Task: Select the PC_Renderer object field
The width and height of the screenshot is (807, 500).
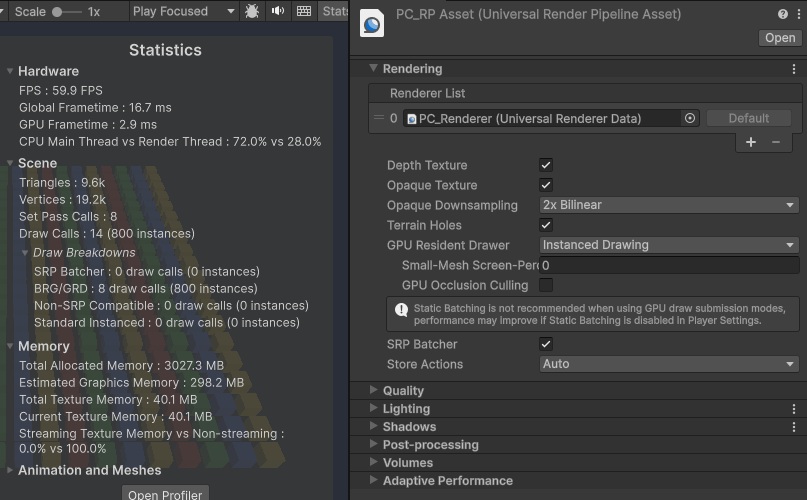Action: click(542, 118)
